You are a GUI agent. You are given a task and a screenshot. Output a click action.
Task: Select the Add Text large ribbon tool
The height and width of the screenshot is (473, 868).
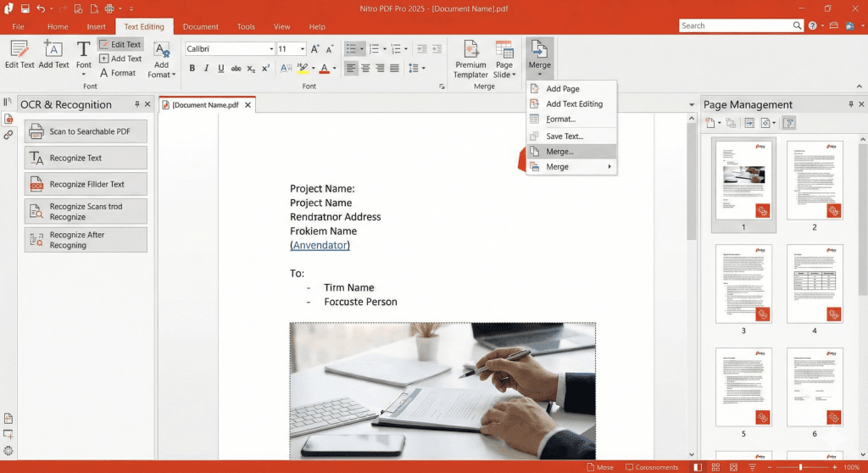53,55
